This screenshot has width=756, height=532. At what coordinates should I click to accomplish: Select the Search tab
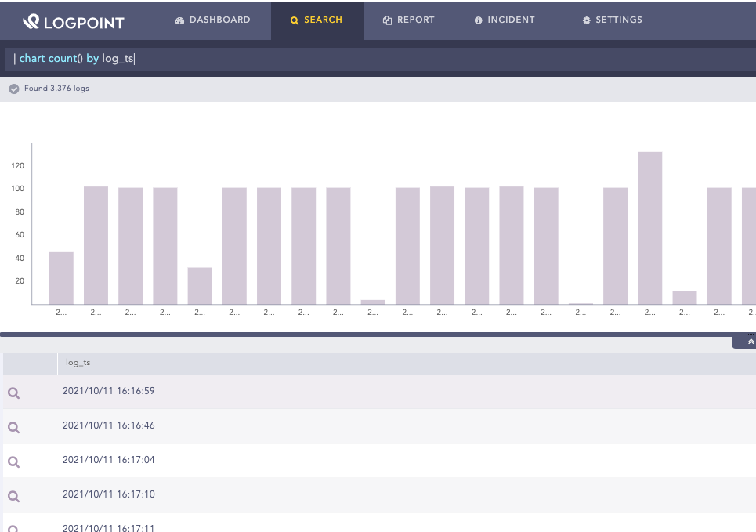coord(317,20)
